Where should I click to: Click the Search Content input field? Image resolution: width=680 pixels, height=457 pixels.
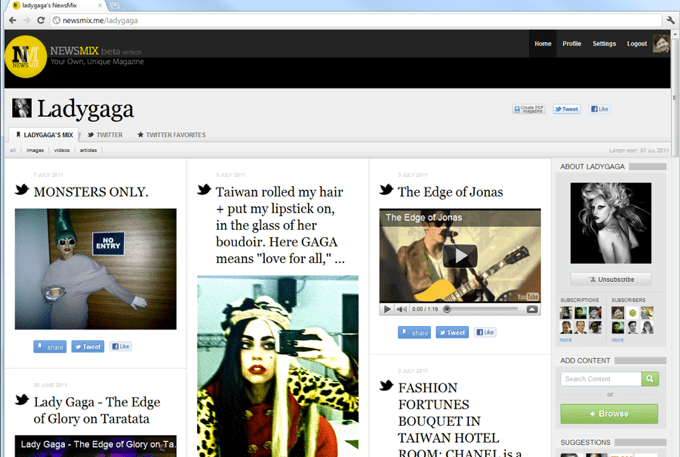[x=601, y=379]
